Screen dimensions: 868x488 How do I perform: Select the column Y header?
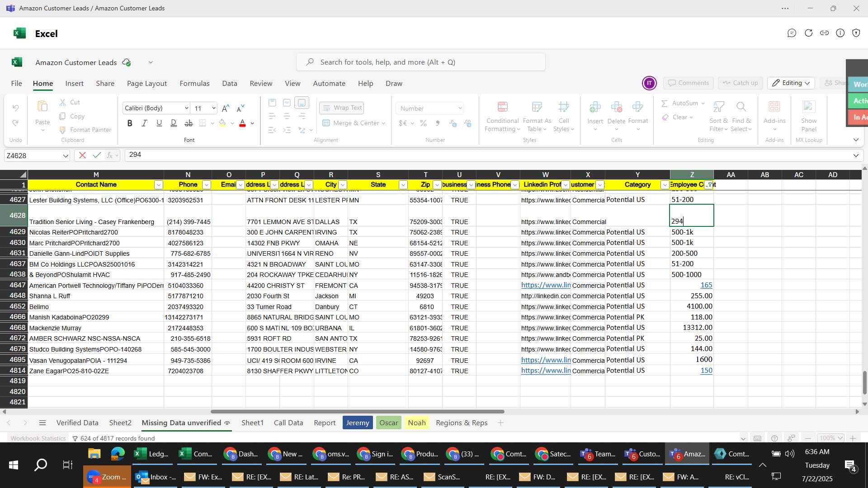coord(637,175)
